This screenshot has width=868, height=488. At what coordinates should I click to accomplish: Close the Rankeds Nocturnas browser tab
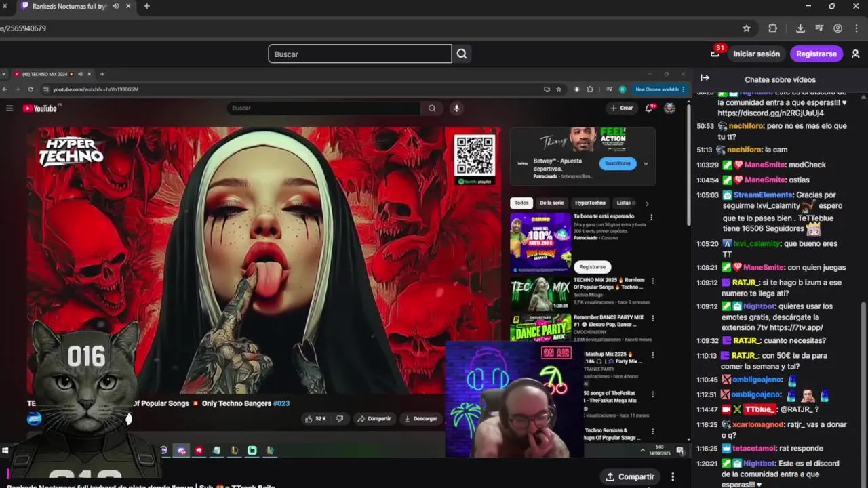pyautogui.click(x=128, y=6)
